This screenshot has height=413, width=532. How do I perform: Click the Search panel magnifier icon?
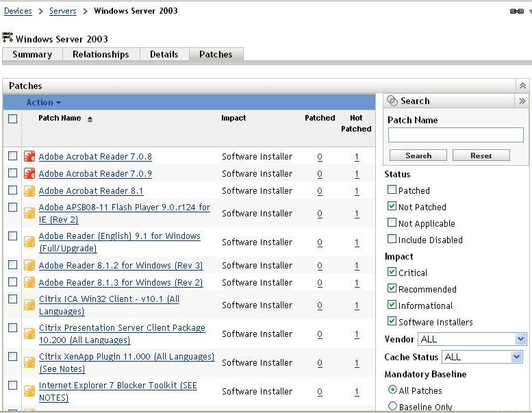tap(392, 101)
